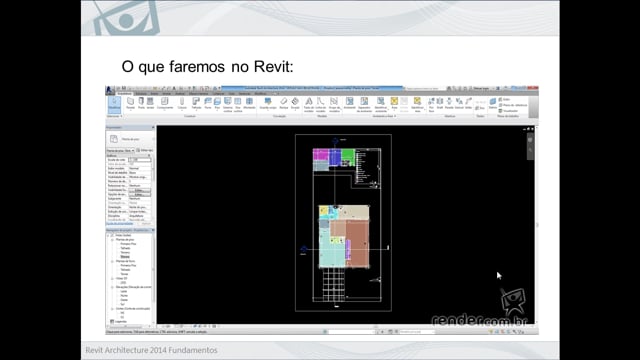Select Primeiro Piso under Plantas de piso
This screenshot has height=360, width=640.
(128, 244)
